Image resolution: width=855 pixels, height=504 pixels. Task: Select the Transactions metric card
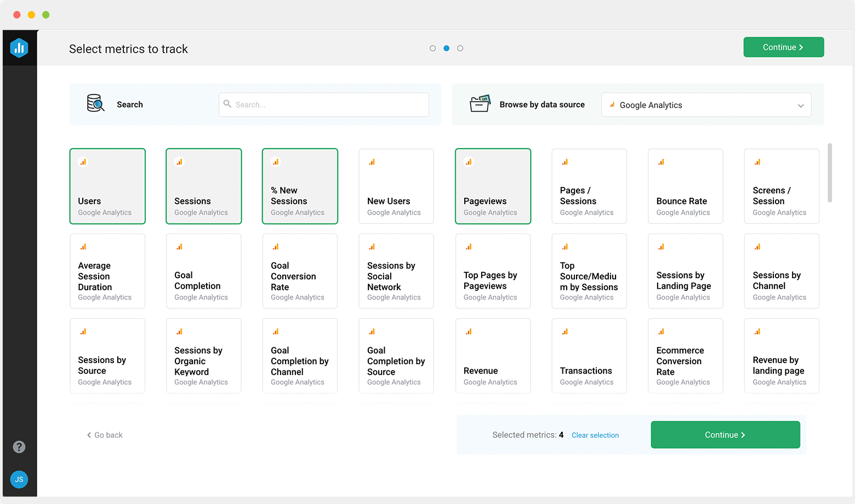tap(589, 356)
